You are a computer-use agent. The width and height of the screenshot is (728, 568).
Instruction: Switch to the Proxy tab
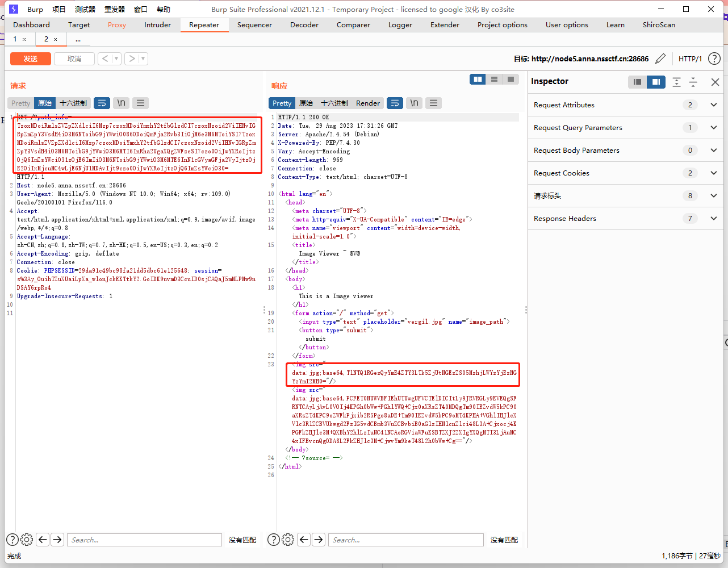click(x=117, y=25)
